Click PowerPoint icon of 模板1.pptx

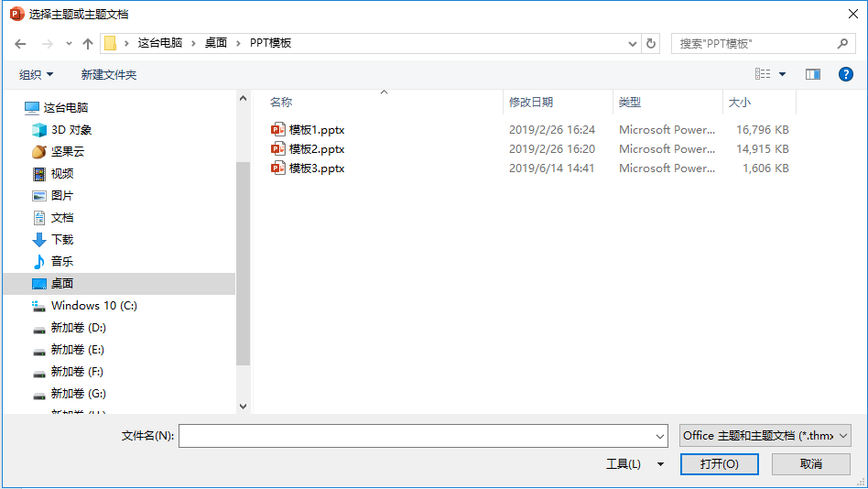click(278, 130)
